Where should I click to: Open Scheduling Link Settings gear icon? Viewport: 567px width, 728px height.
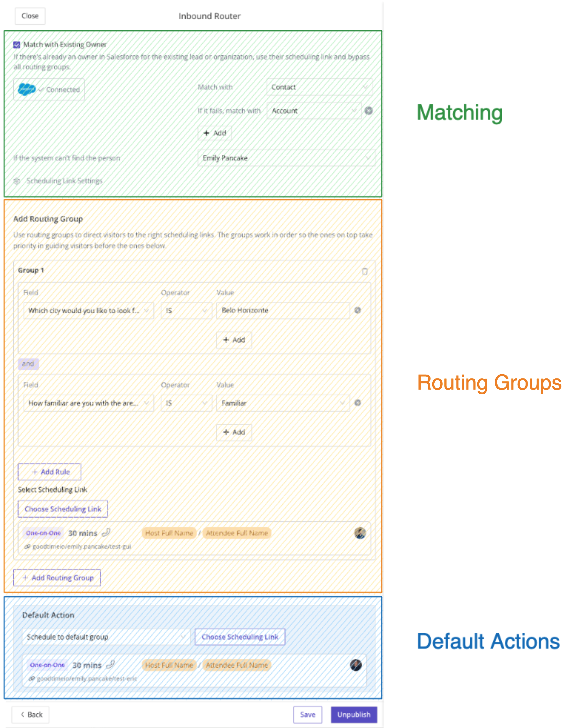click(17, 181)
